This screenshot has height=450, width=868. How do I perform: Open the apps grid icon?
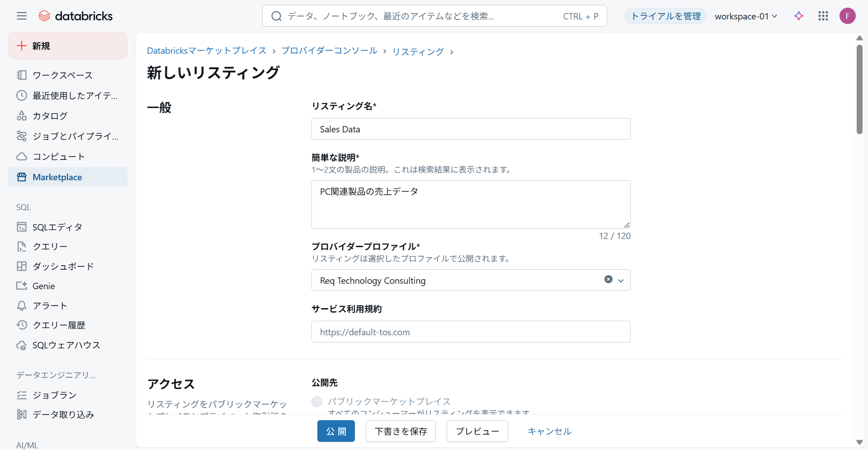tap(823, 16)
